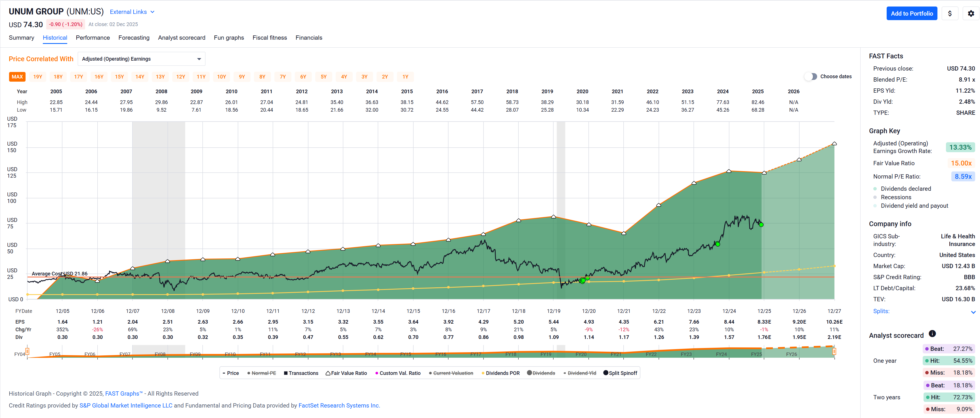
Task: Toggle Split Spinoff legend marker
Action: tap(606, 373)
